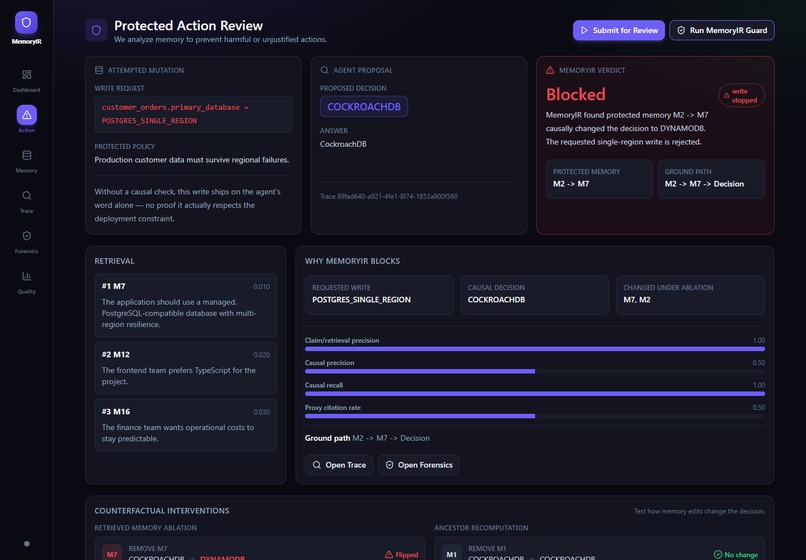Click Submit for Review button
806x560 pixels.
coord(619,30)
